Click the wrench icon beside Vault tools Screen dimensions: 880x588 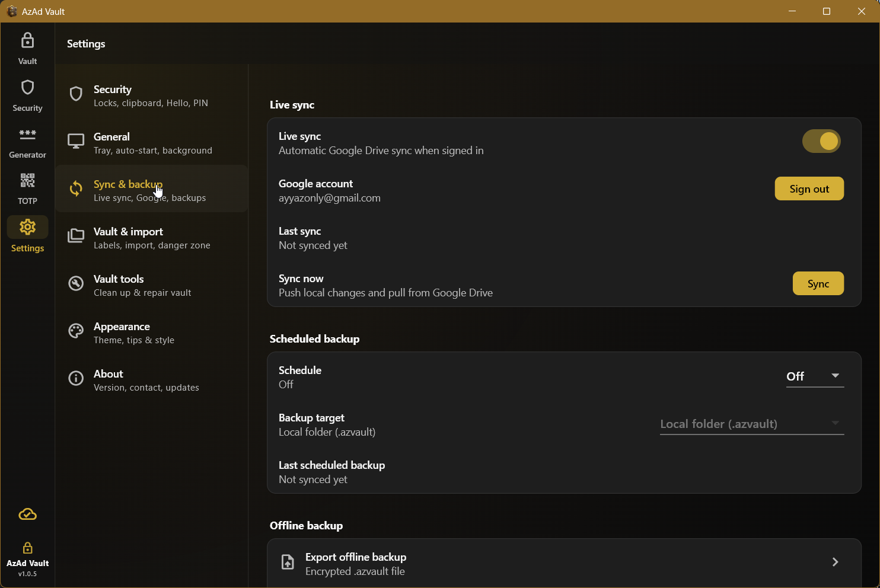(76, 283)
